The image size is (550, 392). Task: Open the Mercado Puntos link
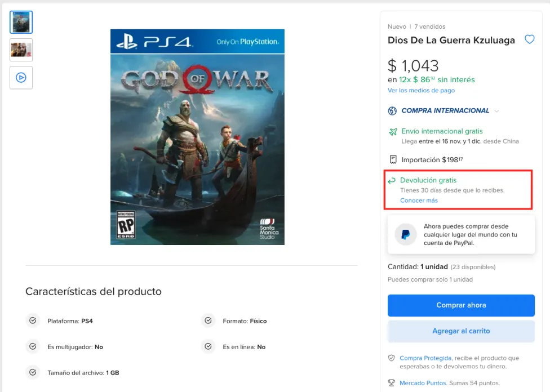(423, 383)
